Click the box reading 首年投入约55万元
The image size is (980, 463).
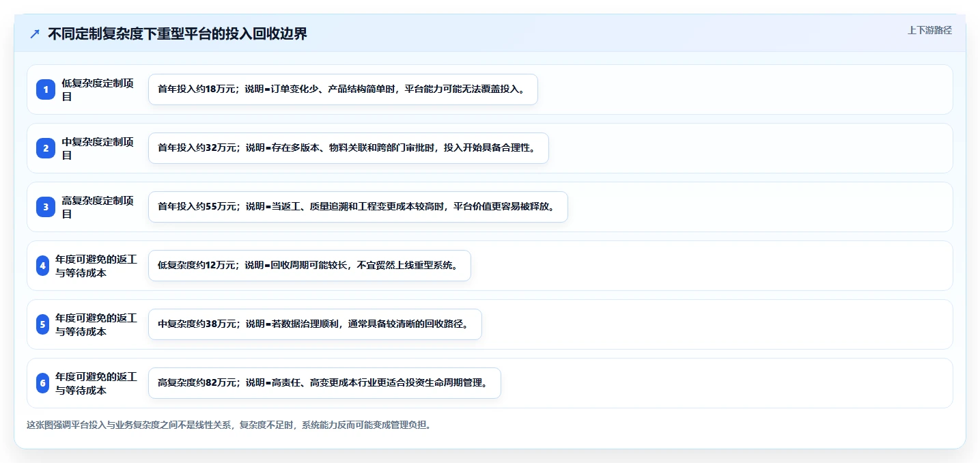point(358,207)
